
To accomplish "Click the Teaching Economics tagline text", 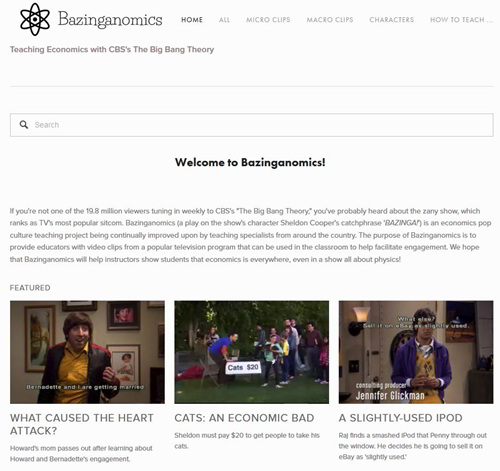I will click(112, 50).
